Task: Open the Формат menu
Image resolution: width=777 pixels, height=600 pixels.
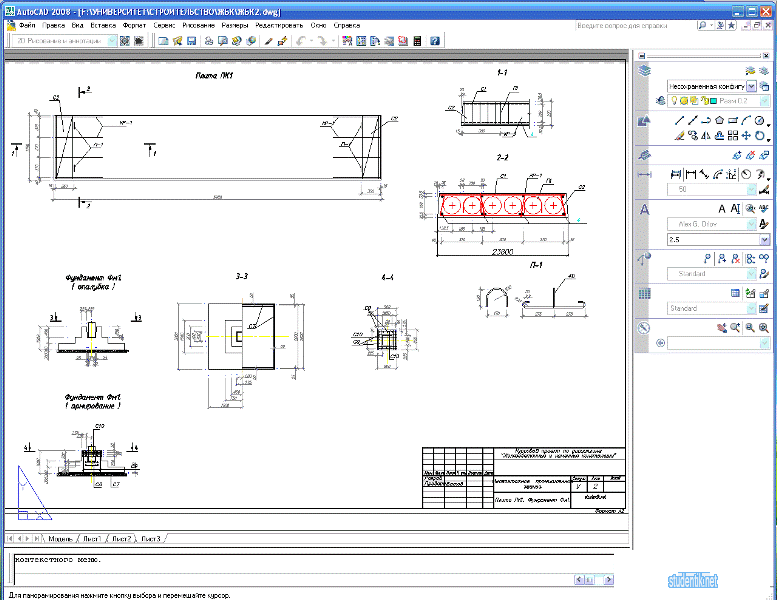Action: click(x=134, y=25)
